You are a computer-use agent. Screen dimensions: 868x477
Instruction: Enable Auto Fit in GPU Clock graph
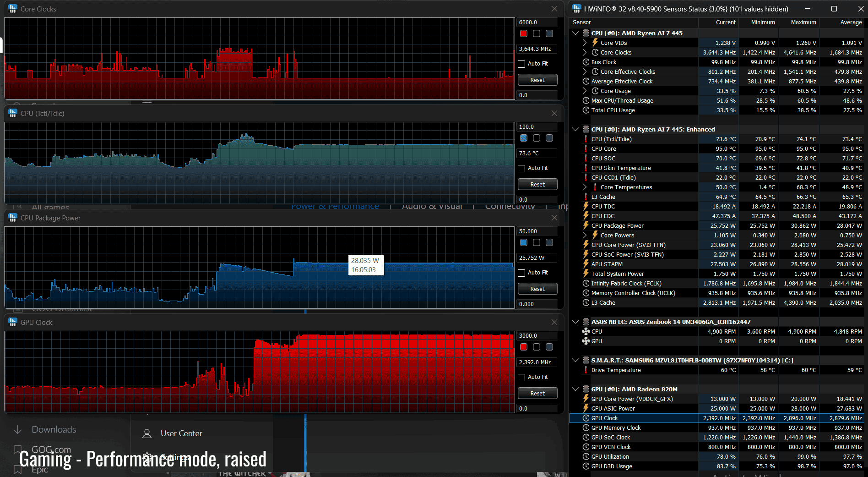(521, 378)
